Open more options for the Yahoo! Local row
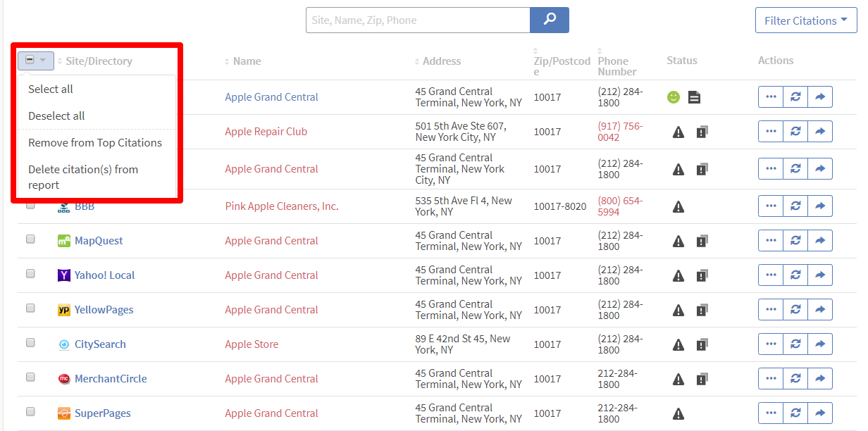The width and height of the screenshot is (868, 431). click(x=771, y=275)
